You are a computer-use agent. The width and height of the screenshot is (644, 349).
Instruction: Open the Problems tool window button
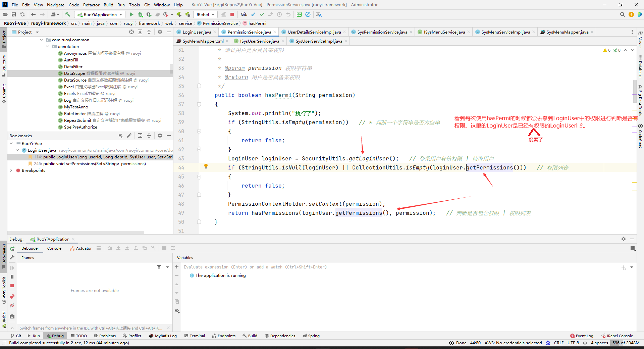click(x=105, y=336)
